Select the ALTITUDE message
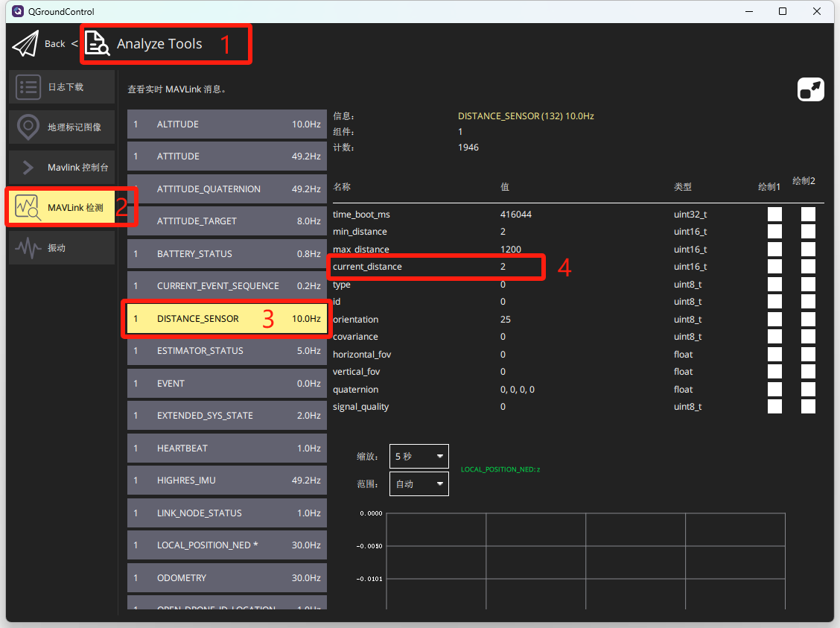 coord(226,124)
